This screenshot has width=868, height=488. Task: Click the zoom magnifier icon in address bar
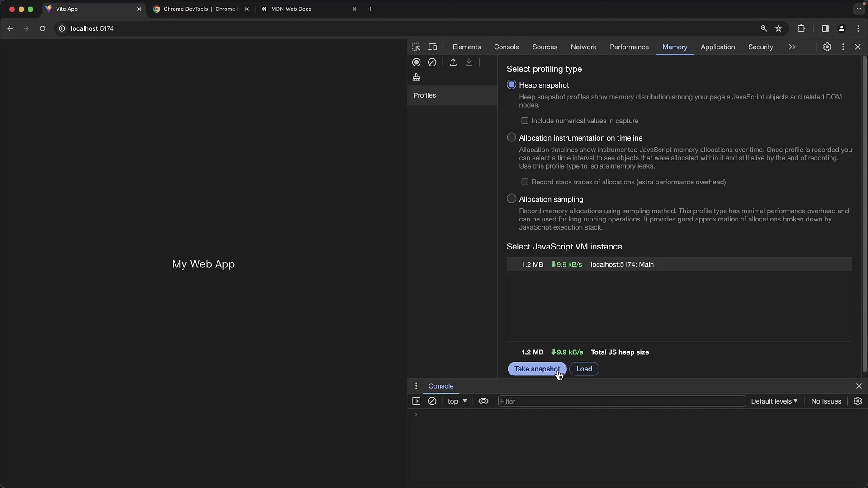(764, 28)
